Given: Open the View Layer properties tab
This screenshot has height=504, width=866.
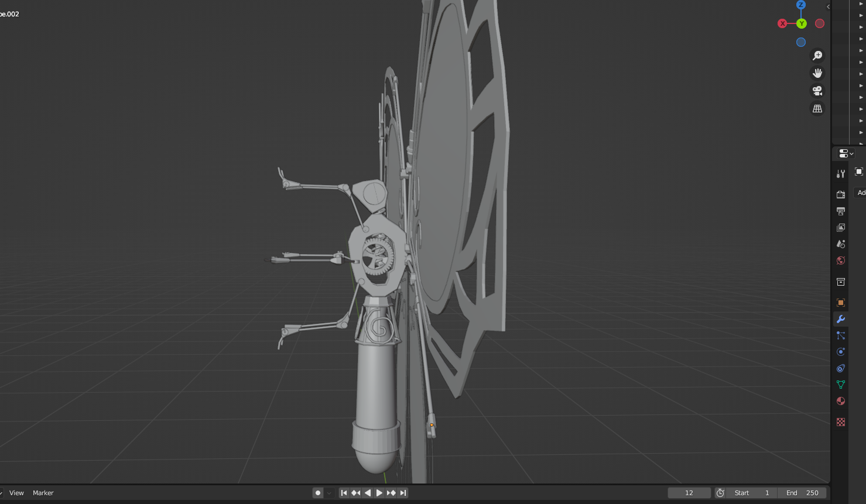Looking at the screenshot, I should click(x=841, y=227).
